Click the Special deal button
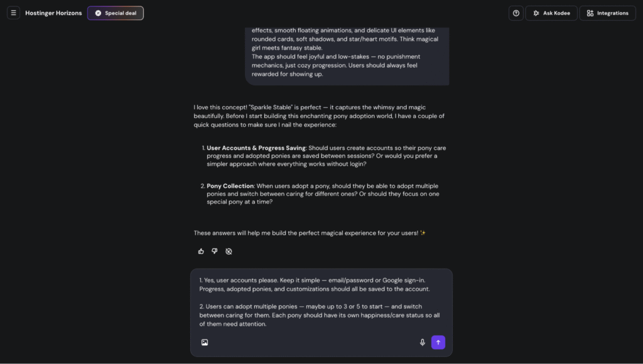643x364 pixels. [115, 13]
